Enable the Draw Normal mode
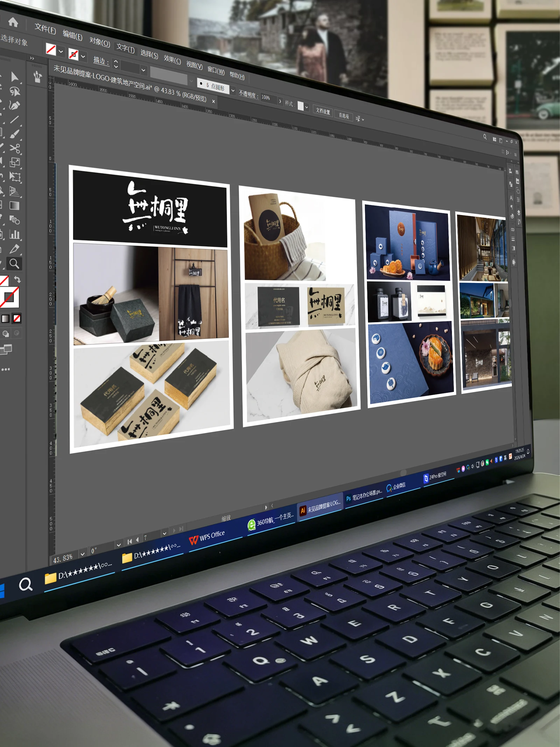Screen dimensions: 560x747 pyautogui.click(x=5, y=333)
